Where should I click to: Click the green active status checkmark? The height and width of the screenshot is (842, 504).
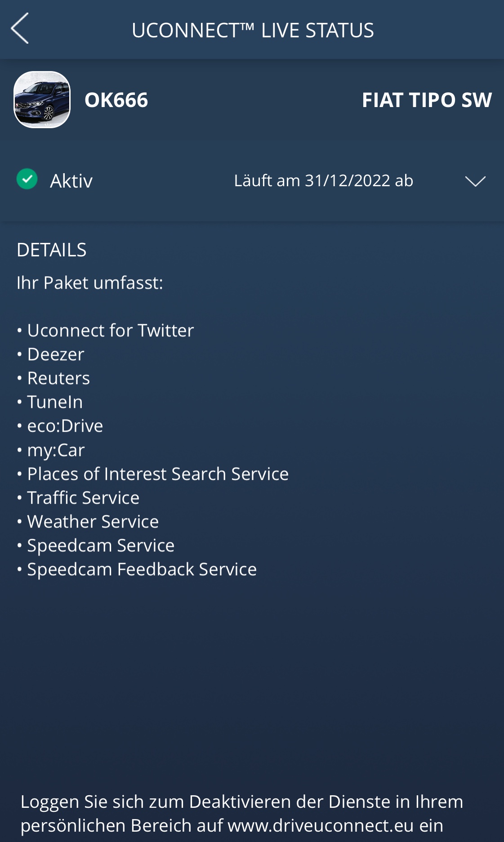pyautogui.click(x=27, y=179)
